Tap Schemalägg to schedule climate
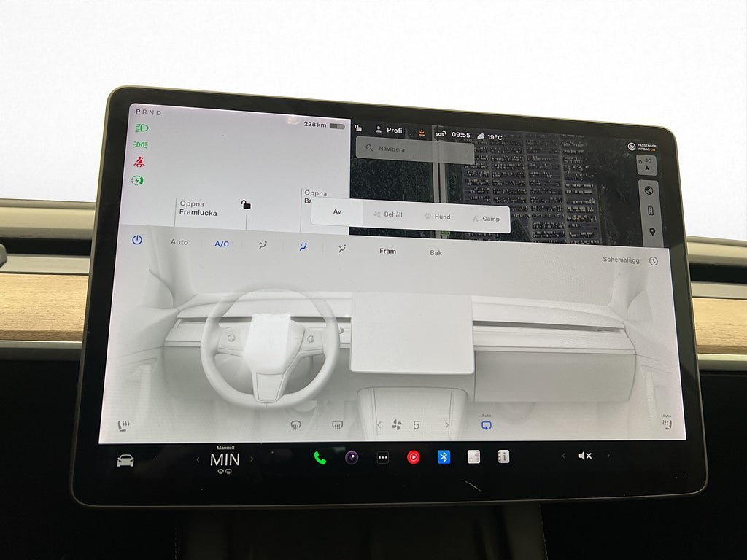This screenshot has width=747, height=560. tap(621, 260)
